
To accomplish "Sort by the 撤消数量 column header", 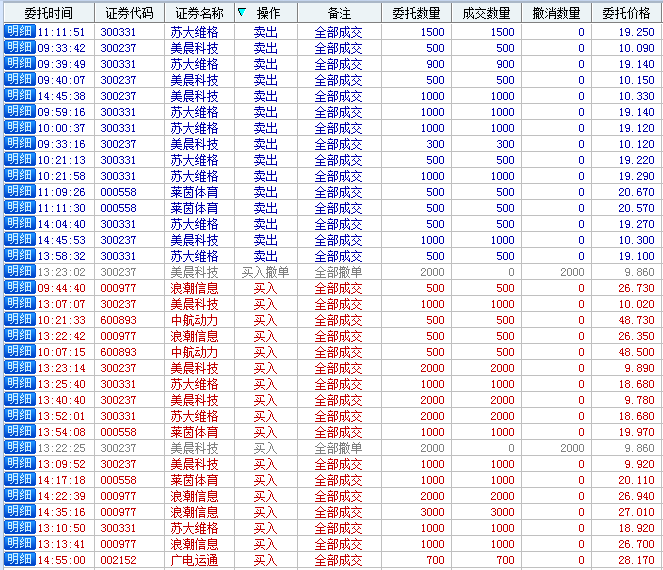I will [x=556, y=13].
